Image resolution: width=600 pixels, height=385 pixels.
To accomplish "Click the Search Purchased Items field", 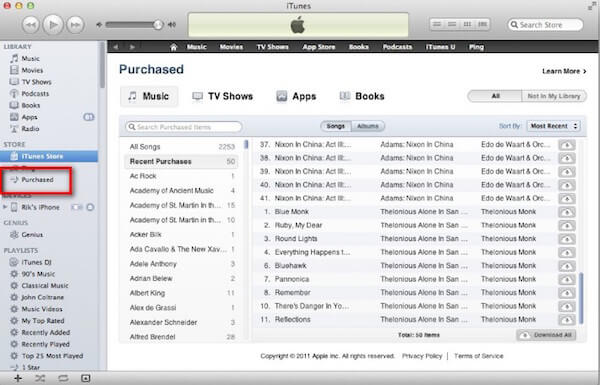I will pos(184,127).
